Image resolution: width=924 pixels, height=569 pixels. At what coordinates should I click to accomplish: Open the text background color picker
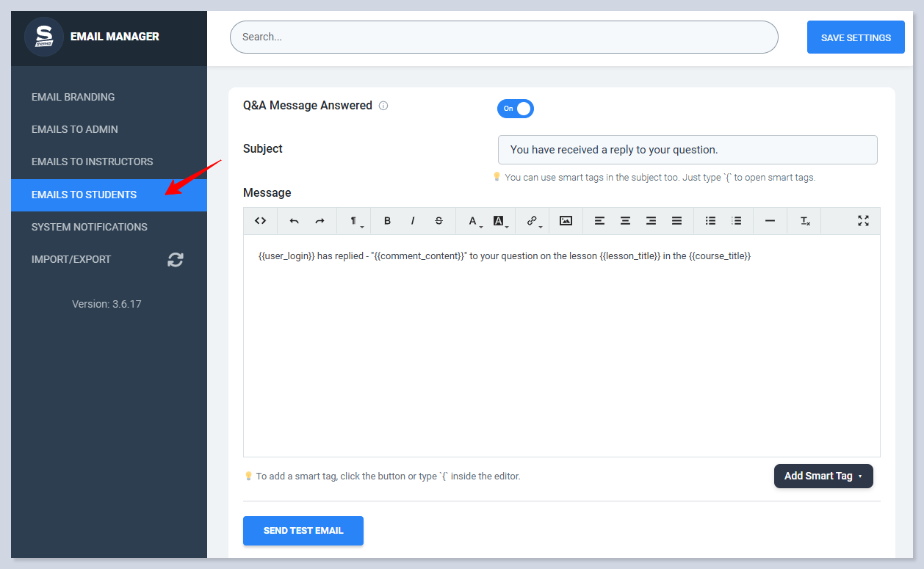(500, 221)
